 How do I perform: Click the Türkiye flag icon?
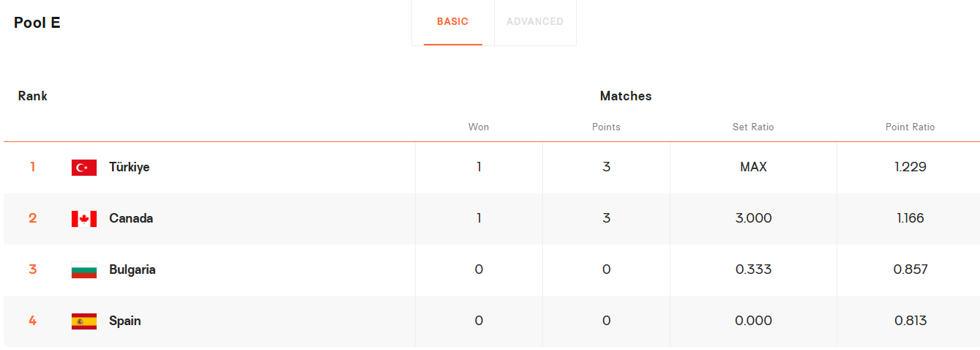point(84,168)
